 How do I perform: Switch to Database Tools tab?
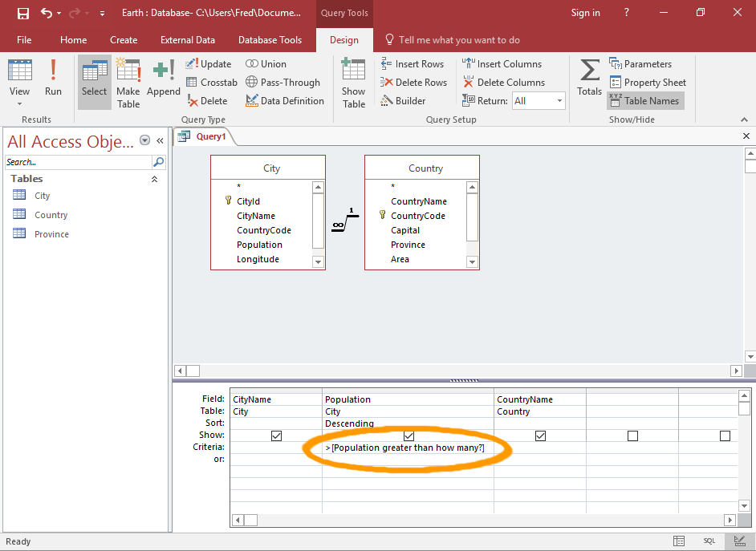click(270, 40)
